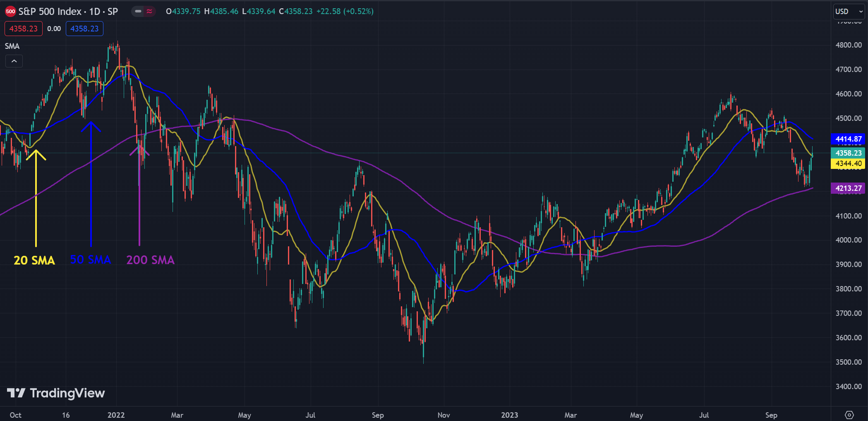The width and height of the screenshot is (868, 421).
Task: Click the 3800.00 price scale label
Action: [849, 289]
